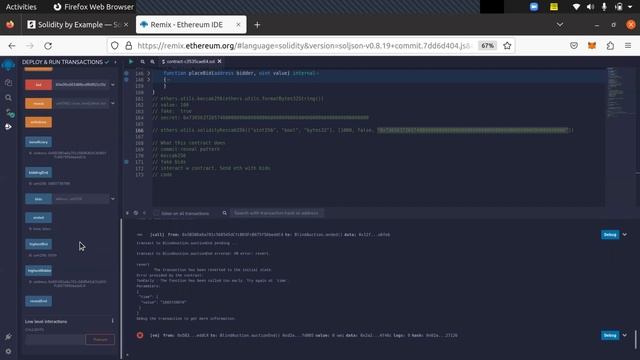Expand the bids function parameters chevron
This screenshot has height=360, width=640.
pyautogui.click(x=113, y=199)
